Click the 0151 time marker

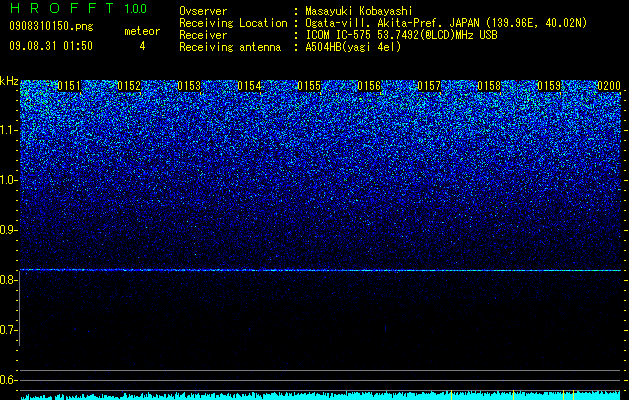[69, 86]
